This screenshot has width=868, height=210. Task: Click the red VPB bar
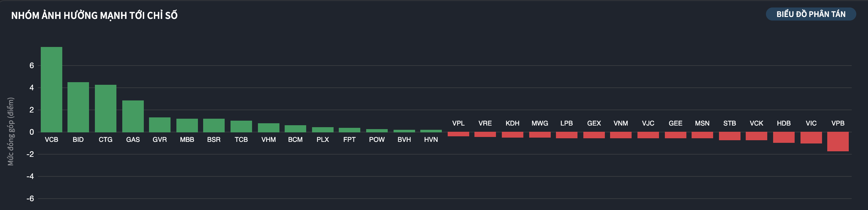click(x=838, y=142)
